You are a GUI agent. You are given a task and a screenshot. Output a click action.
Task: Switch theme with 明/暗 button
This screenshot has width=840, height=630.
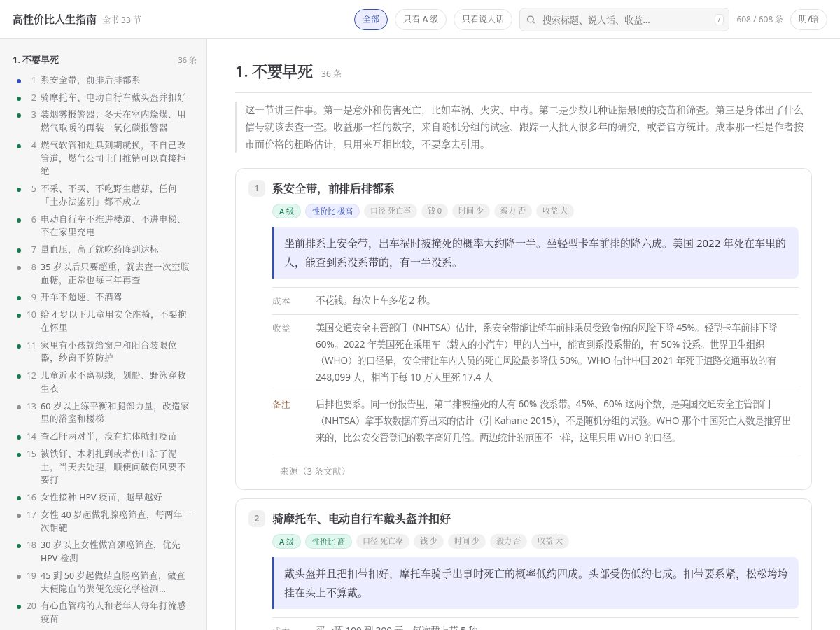808,20
